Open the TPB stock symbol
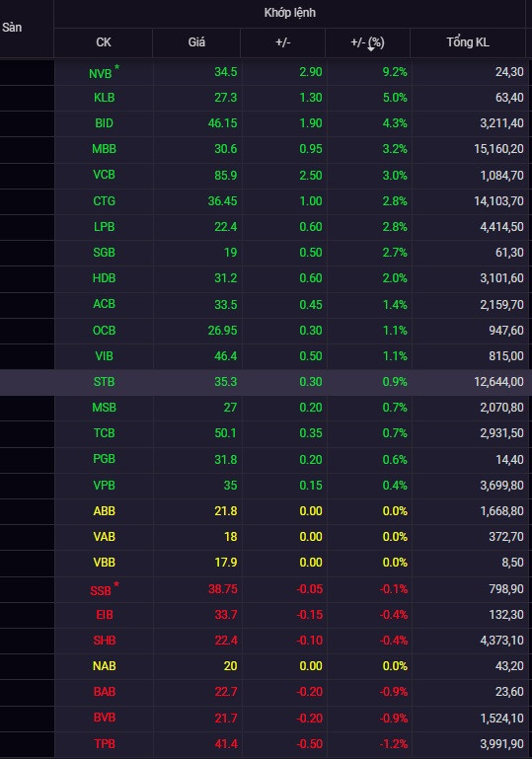The width and height of the screenshot is (532, 759). click(104, 743)
